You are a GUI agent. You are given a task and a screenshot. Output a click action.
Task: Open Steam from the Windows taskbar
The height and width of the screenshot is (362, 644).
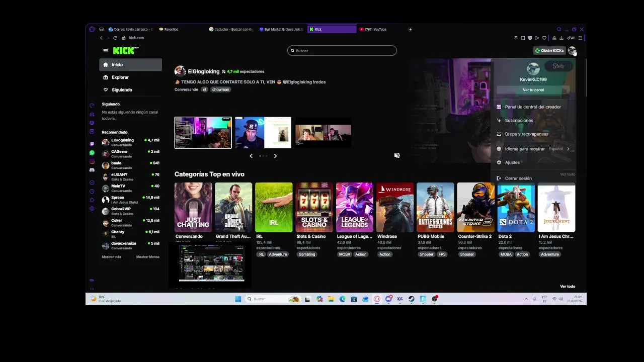pos(412,299)
